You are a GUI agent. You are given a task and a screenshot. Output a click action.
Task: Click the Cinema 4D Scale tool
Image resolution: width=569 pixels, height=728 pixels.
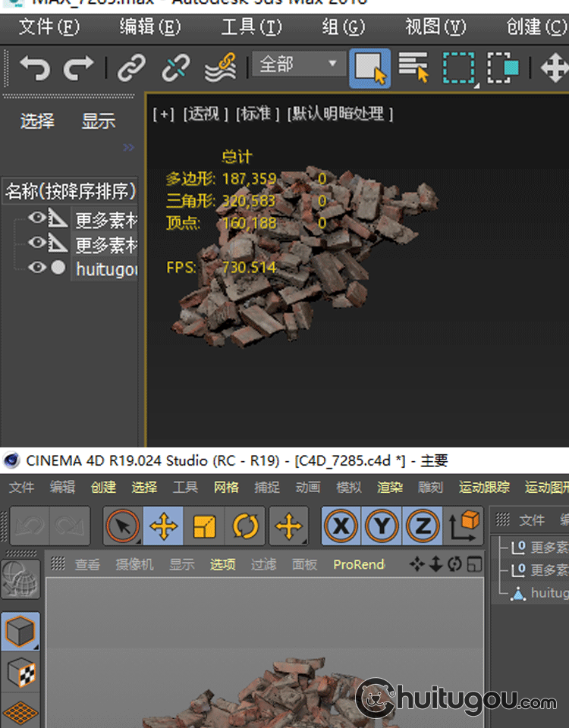click(x=204, y=526)
